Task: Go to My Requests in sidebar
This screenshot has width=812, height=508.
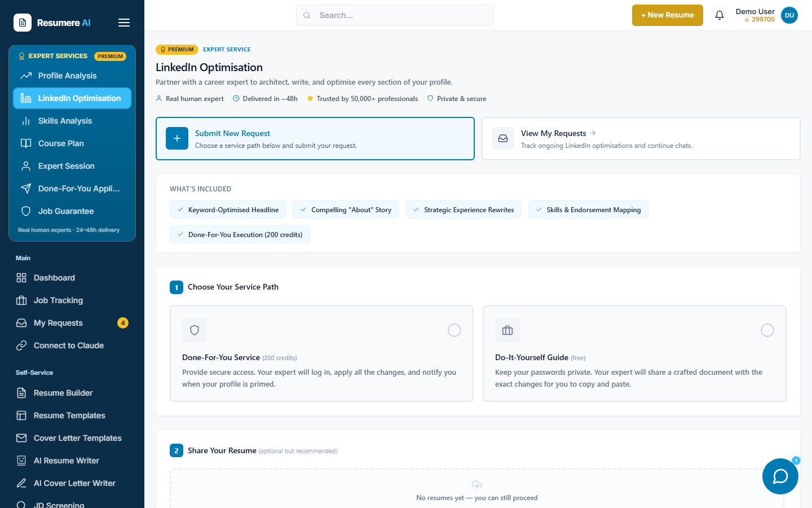Action: [x=72, y=323]
